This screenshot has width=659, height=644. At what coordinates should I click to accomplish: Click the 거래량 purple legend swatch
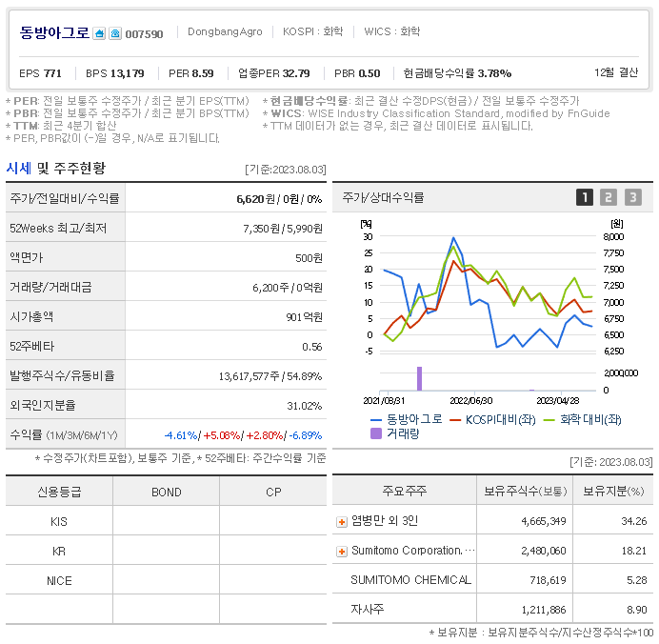click(376, 433)
